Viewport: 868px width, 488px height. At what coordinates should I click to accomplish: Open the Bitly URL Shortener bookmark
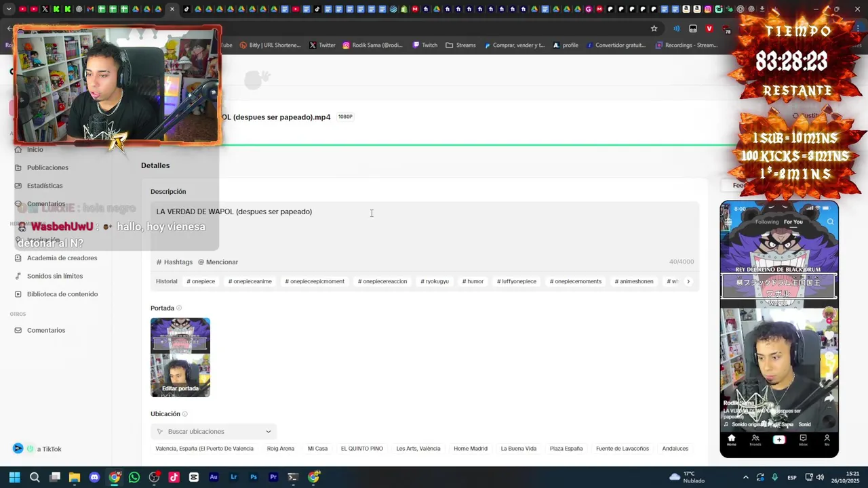[270, 45]
